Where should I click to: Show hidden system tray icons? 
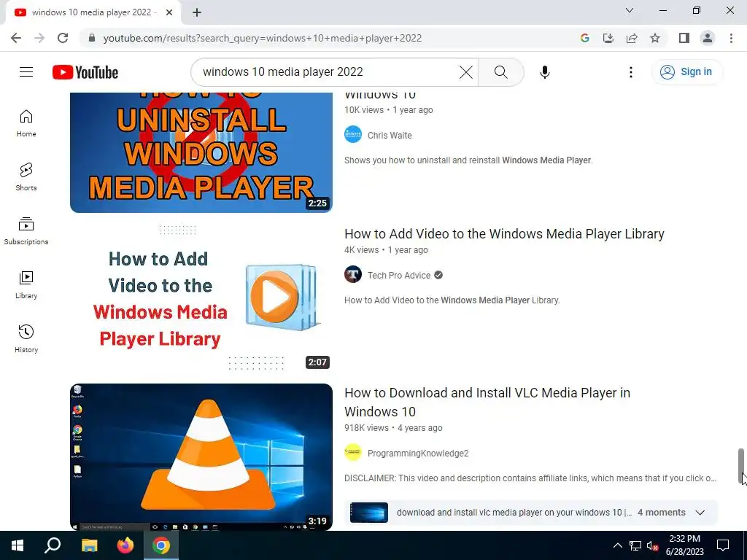coord(617,545)
